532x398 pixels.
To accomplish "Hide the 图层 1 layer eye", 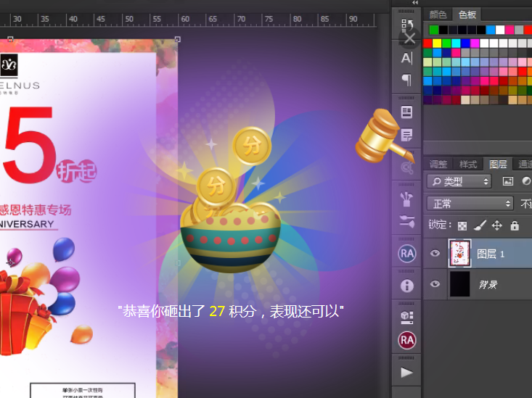I will (435, 253).
